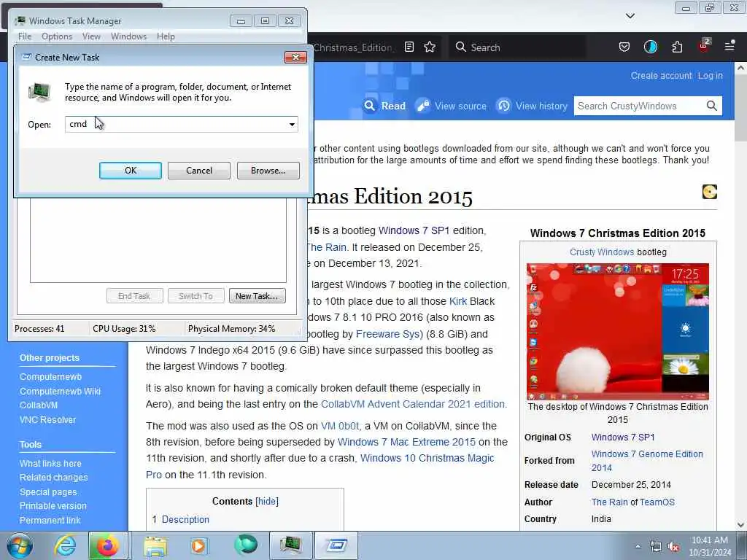
Task: Open Windows Explorer folder taskbar icon
Action: pyautogui.click(x=155, y=546)
